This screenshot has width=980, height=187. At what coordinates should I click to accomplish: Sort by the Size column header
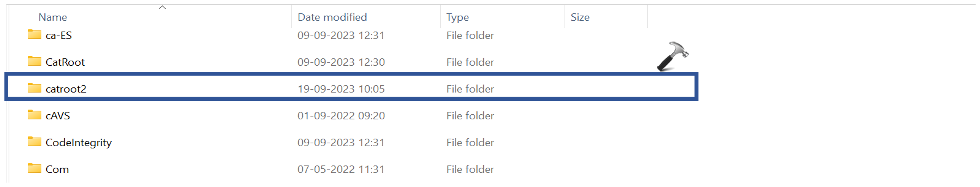tap(580, 17)
